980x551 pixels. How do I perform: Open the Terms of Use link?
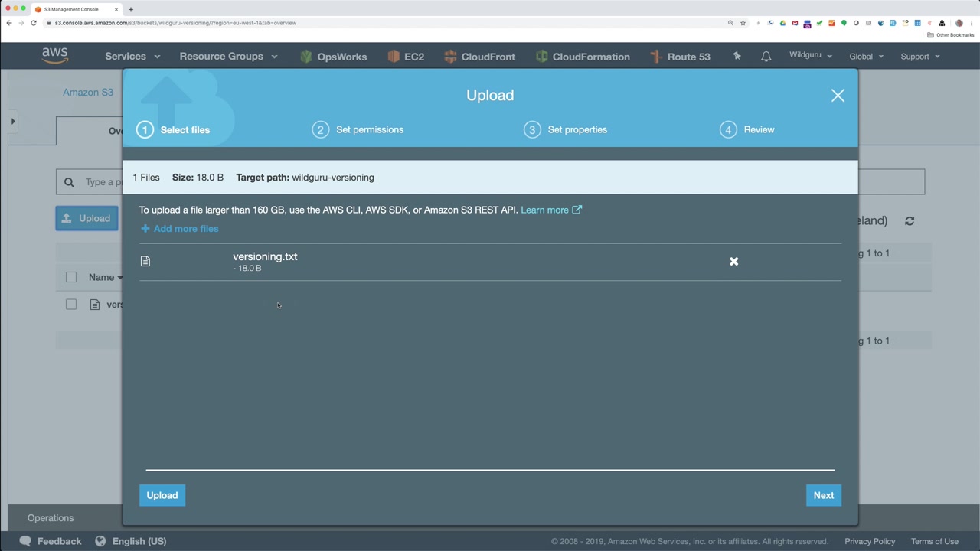coord(935,541)
